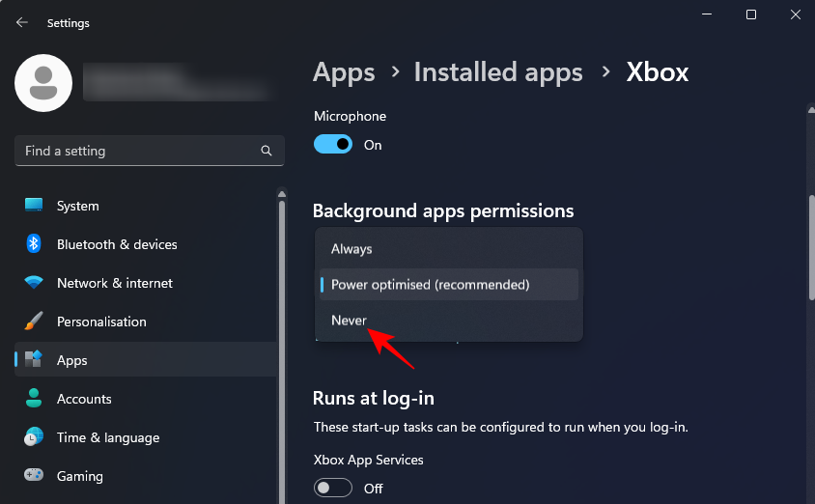The width and height of the screenshot is (815, 504).
Task: Maximize the Settings window
Action: point(751,14)
